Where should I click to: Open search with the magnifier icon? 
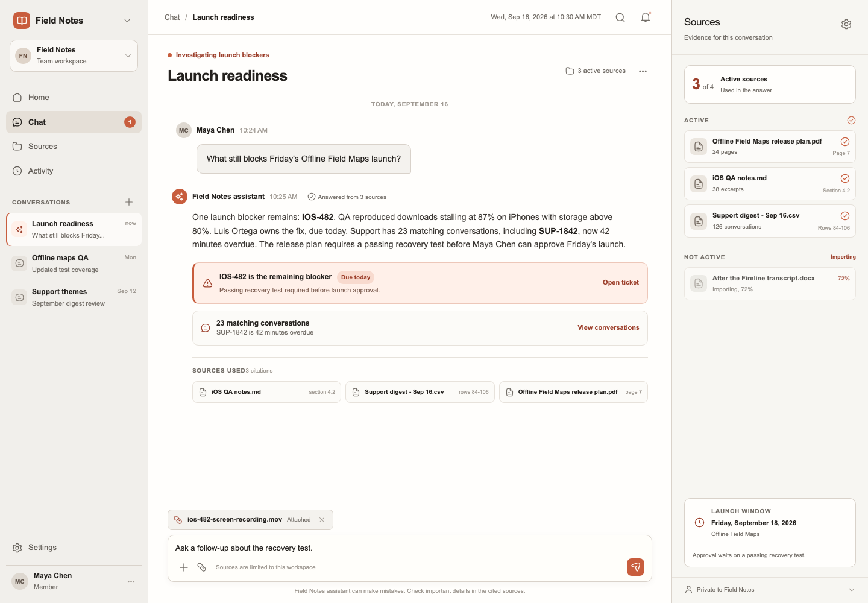coord(620,17)
